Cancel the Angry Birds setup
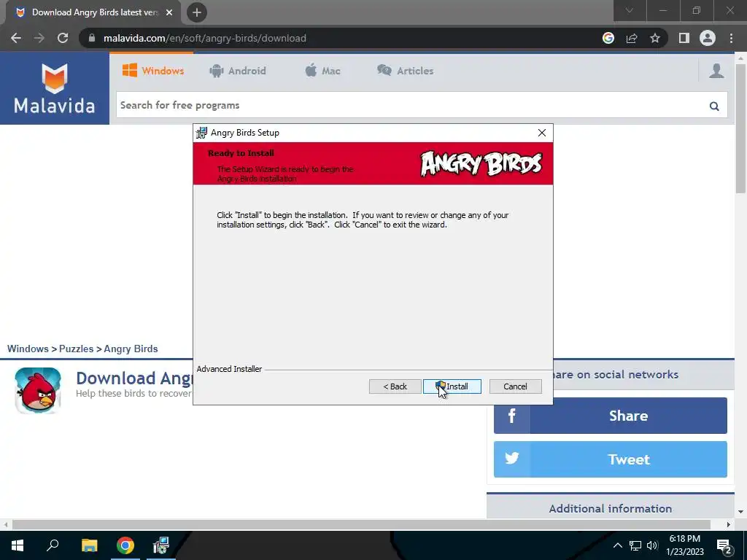The image size is (747, 560). [x=516, y=386]
